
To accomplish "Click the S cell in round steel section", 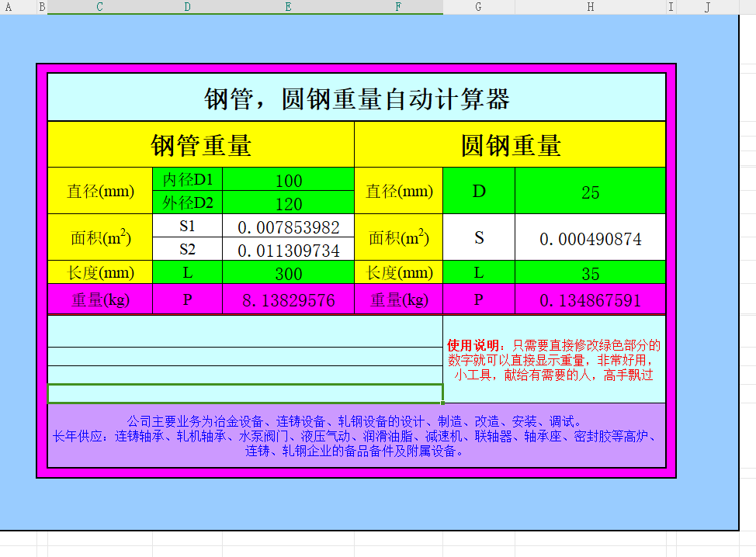I will coord(479,237).
